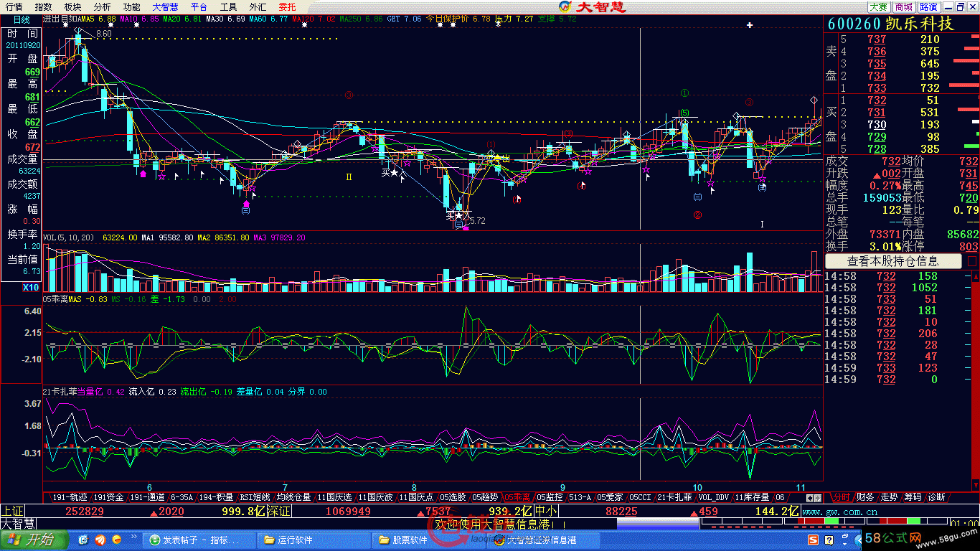Image resolution: width=980 pixels, height=551 pixels.
Task: Click the Sogou input method tray icon
Action: tap(813, 540)
